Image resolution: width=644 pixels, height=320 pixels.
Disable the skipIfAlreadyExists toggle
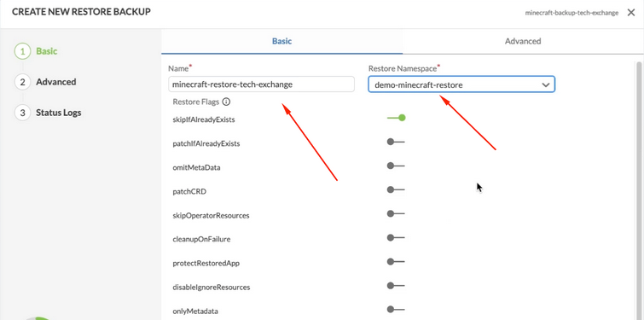click(396, 118)
